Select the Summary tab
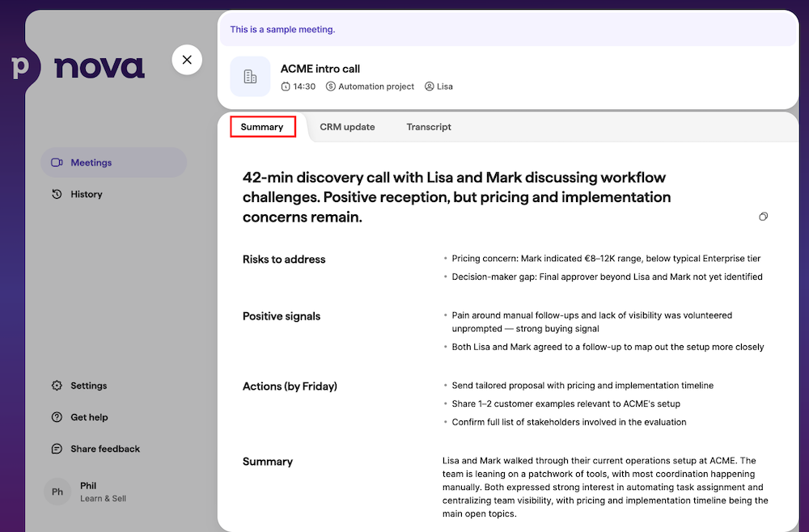The height and width of the screenshot is (532, 809). click(262, 127)
